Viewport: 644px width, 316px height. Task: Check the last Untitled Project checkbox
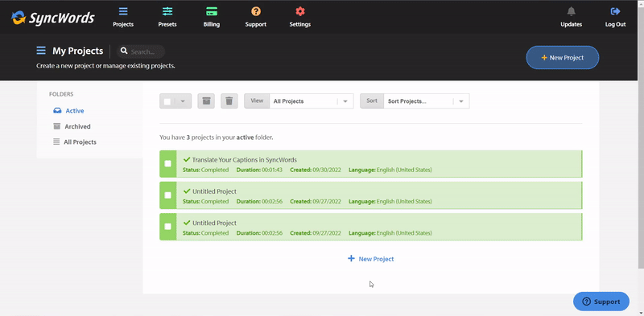point(167,226)
